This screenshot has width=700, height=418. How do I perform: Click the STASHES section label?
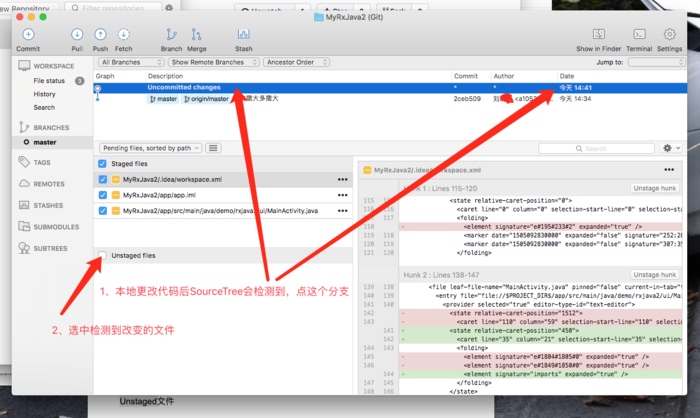click(x=48, y=205)
